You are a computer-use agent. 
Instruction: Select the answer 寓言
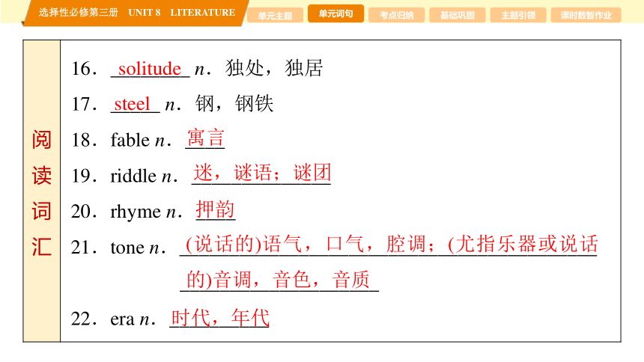(x=205, y=138)
